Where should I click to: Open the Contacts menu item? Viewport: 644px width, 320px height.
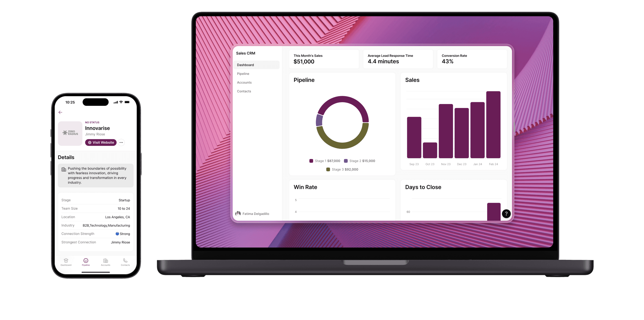pyautogui.click(x=244, y=91)
